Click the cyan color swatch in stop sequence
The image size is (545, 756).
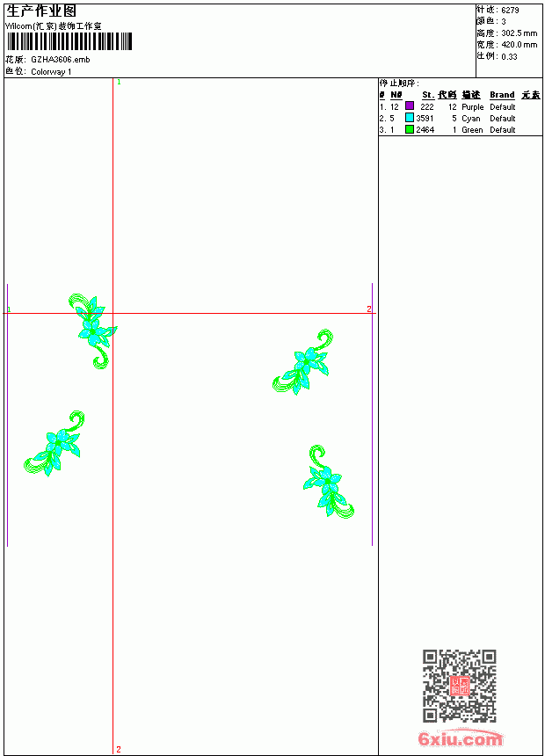coord(410,118)
